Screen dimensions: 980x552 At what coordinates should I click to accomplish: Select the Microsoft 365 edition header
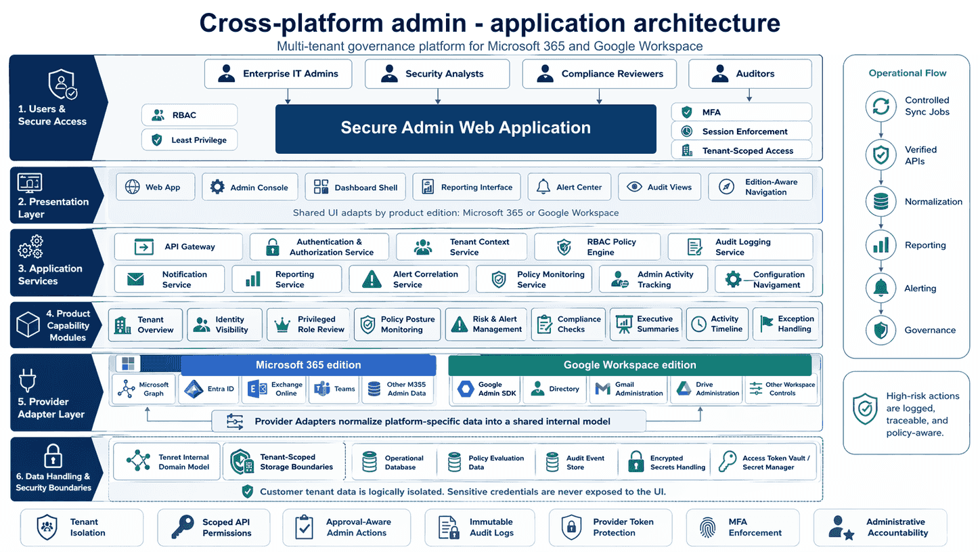[x=308, y=365]
